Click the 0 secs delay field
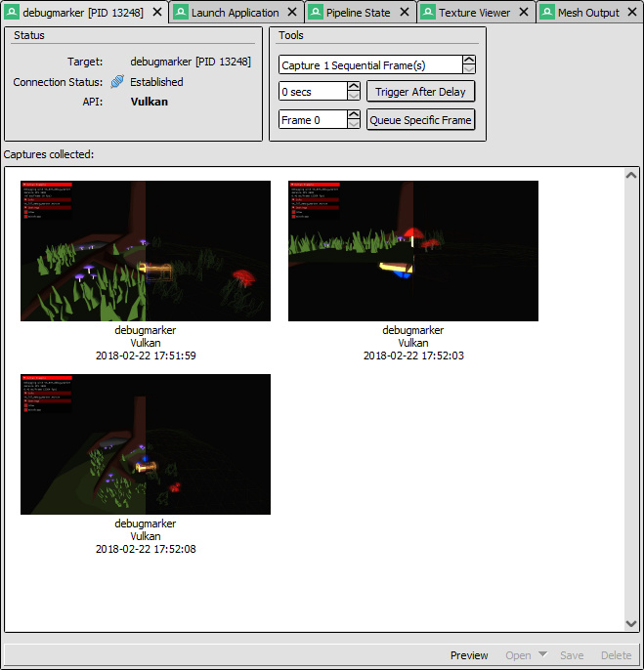Image resolution: width=644 pixels, height=670 pixels. pos(313,92)
